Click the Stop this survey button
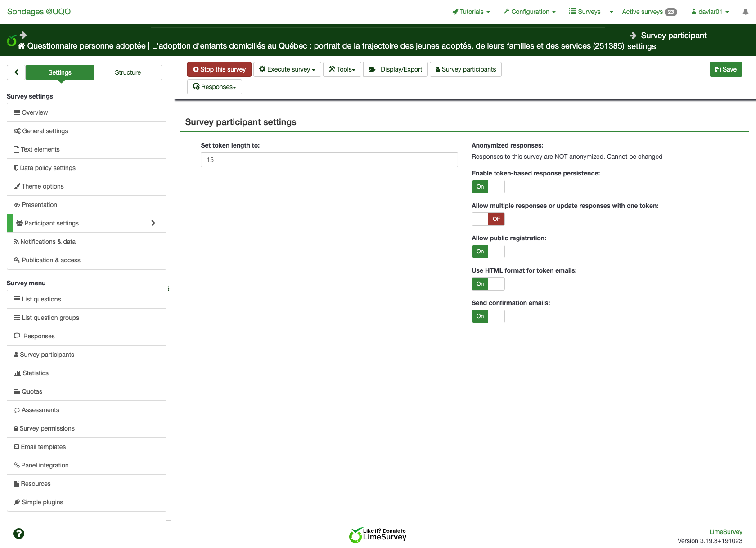This screenshot has height=548, width=756. coord(219,69)
